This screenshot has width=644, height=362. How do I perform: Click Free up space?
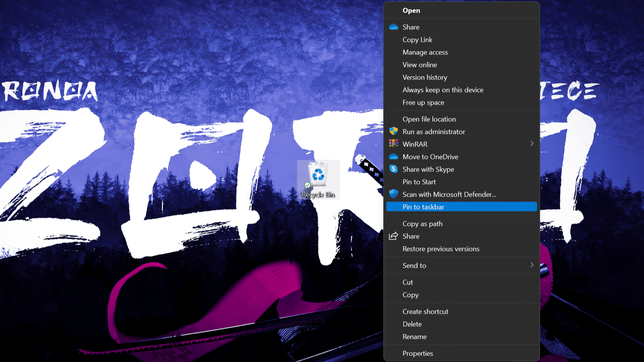tap(423, 102)
